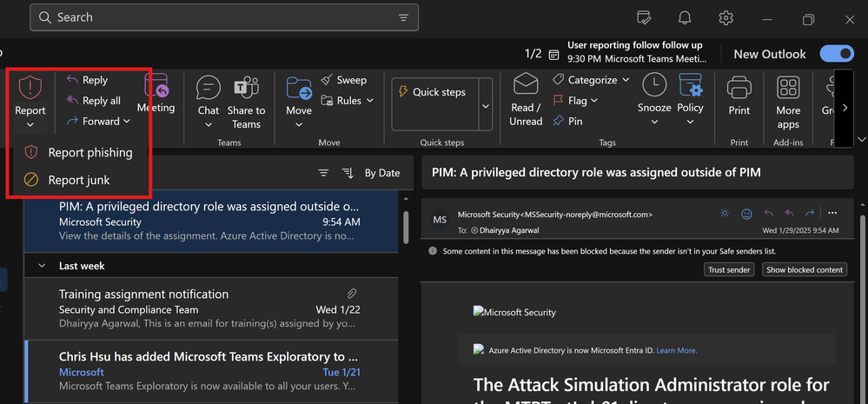Open the search filter options
Image resolution: width=868 pixels, height=404 pixels.
(403, 17)
